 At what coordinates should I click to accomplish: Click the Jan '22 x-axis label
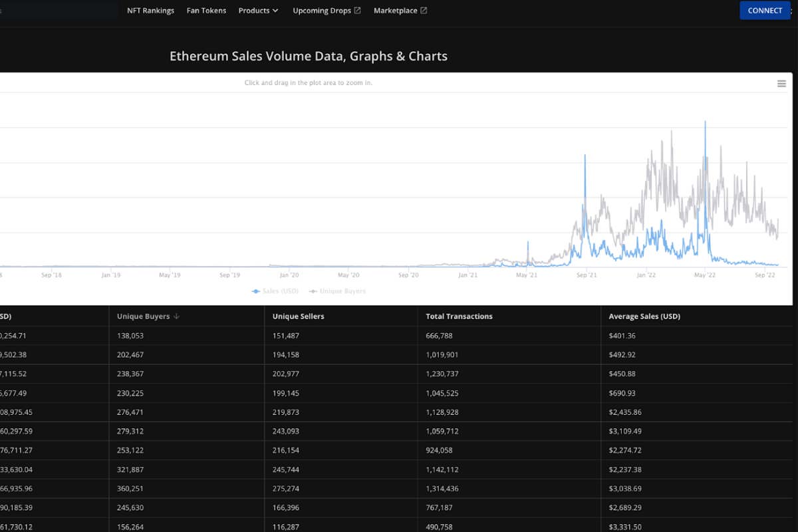click(646, 275)
